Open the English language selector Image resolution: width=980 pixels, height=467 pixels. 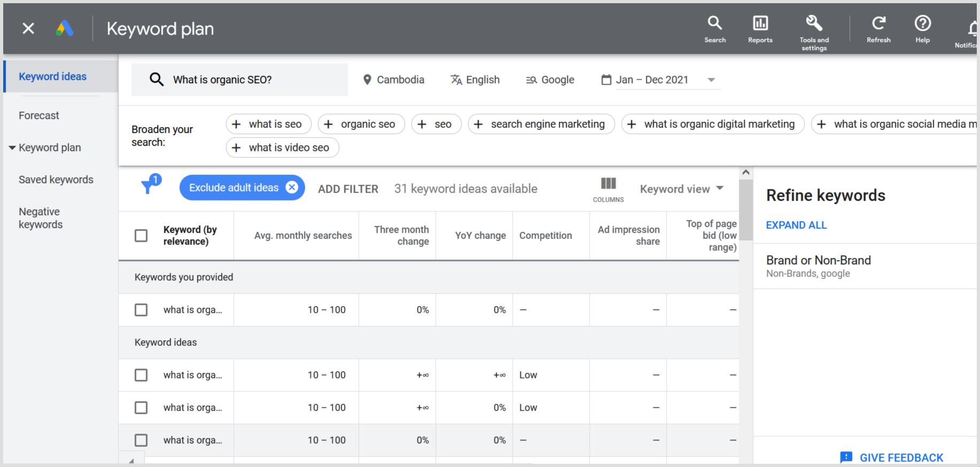pyautogui.click(x=475, y=80)
